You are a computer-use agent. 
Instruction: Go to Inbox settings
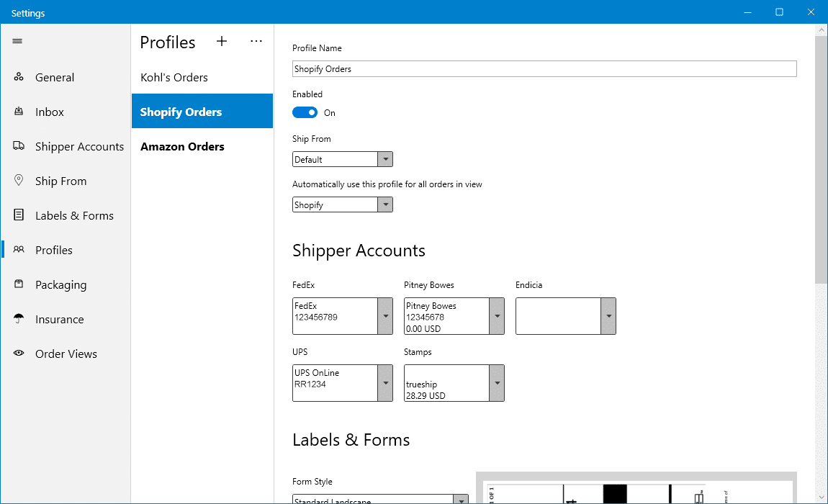66,112
